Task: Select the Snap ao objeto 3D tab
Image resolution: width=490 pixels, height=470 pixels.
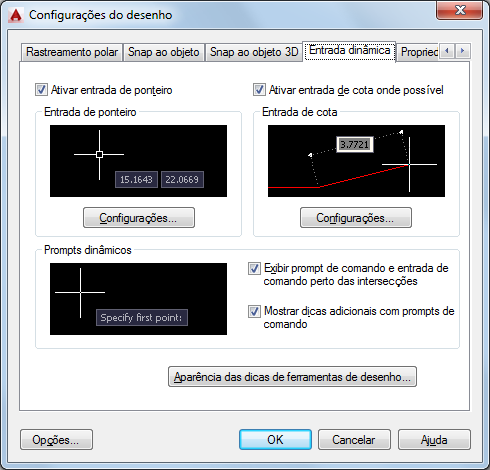Action: click(x=254, y=52)
